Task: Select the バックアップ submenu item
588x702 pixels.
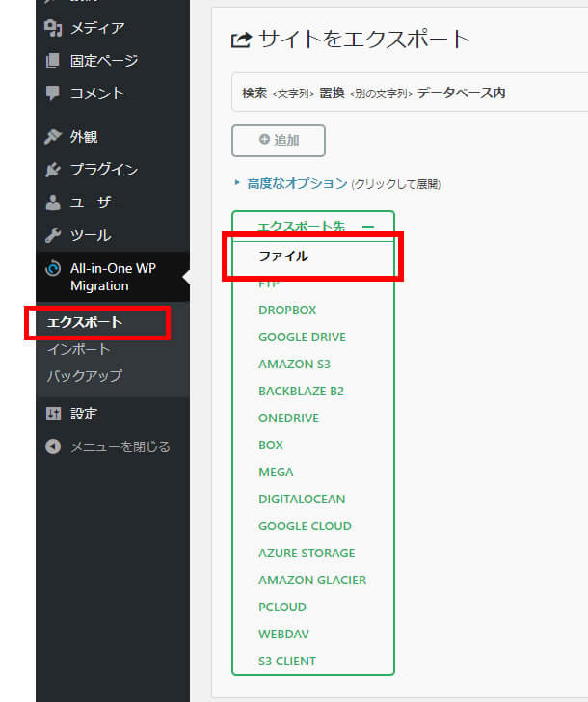Action: 84,376
